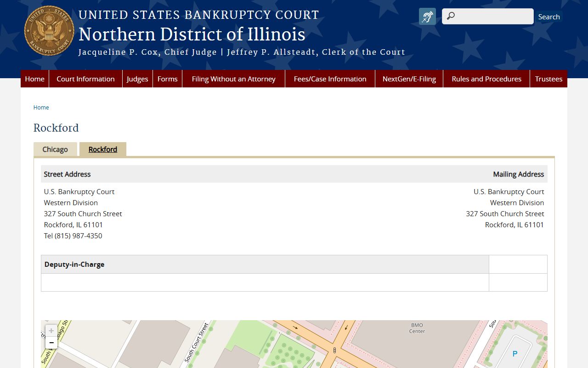Select the Rockford tab
This screenshot has height=368, width=588.
tap(103, 149)
